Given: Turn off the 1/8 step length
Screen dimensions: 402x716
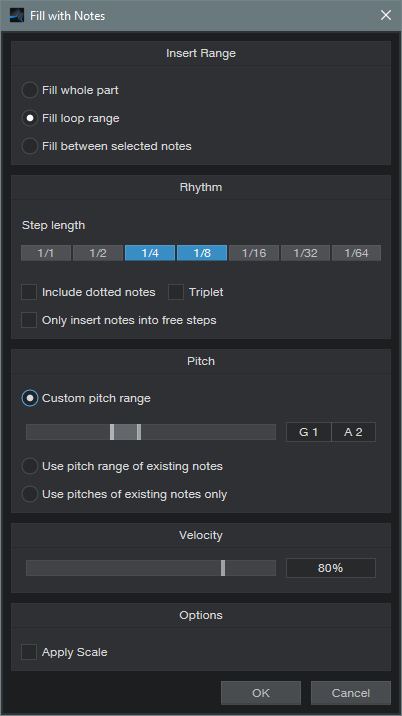Looking at the screenshot, I should click(x=202, y=253).
